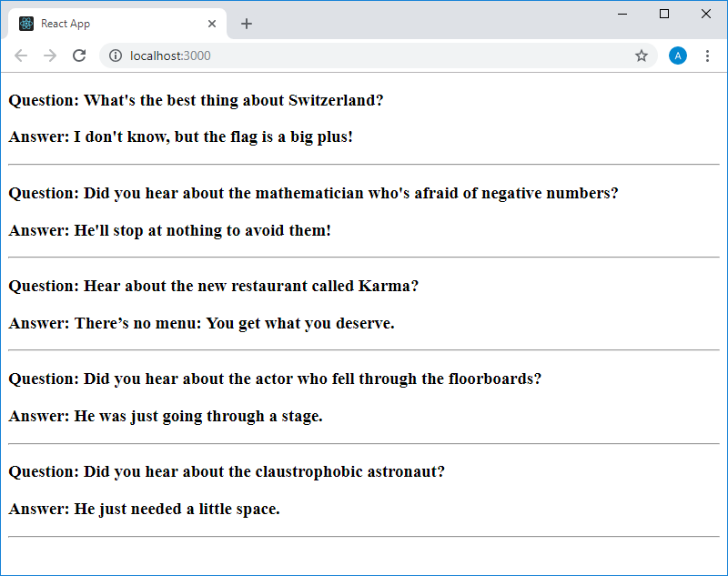Close the Chrome window
Viewport: 728px width, 576px height.
706,14
